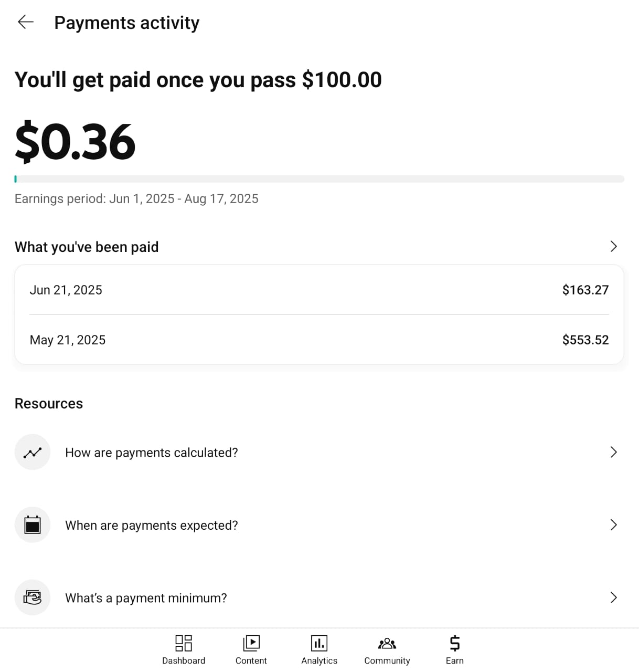Switch to the Analytics tab label
This screenshot has width=639, height=672.
319,660
